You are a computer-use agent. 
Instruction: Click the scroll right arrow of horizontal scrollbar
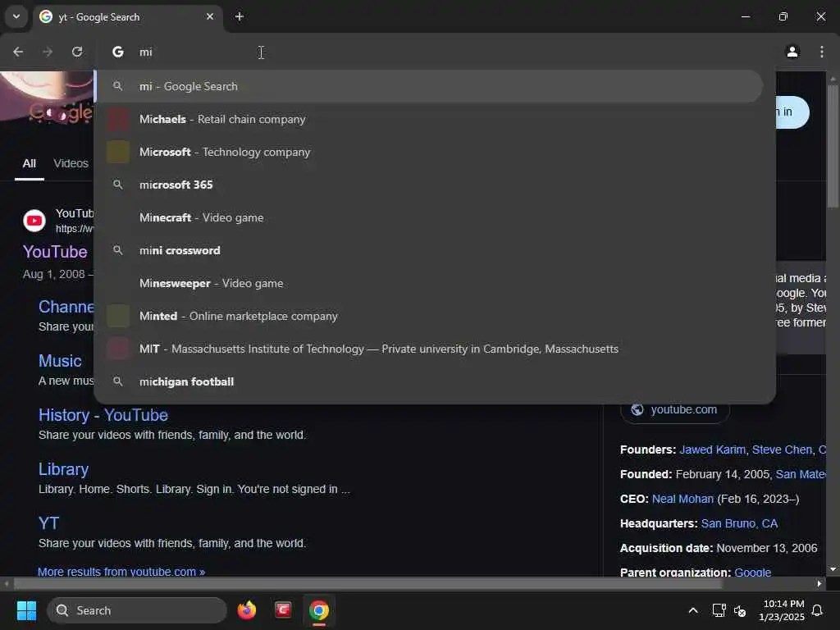[819, 583]
